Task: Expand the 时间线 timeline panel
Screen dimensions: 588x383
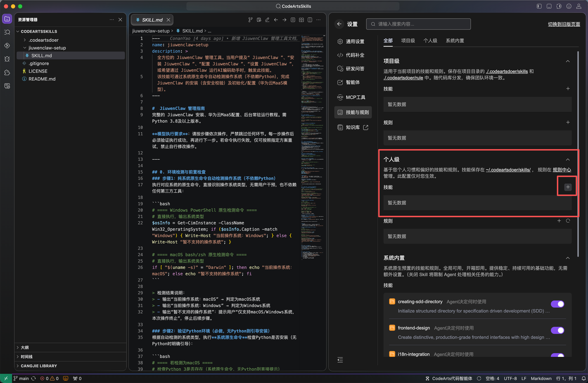Action: (70, 356)
